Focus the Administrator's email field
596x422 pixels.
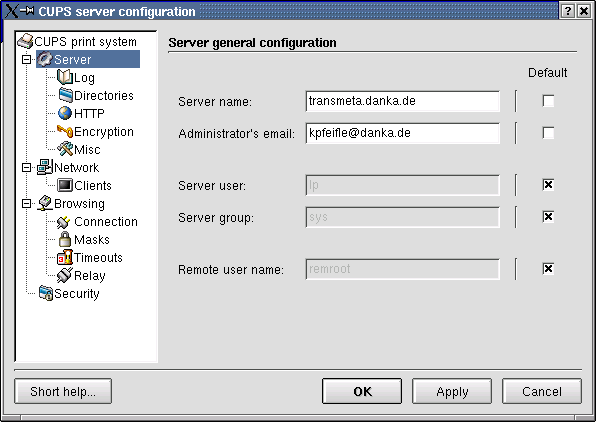[403, 133]
